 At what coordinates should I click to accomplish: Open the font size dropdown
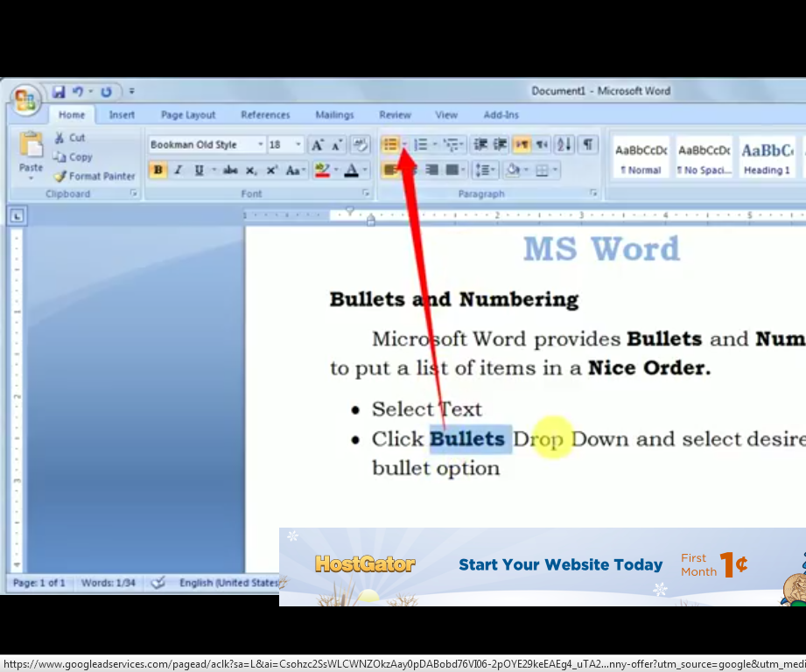(298, 145)
